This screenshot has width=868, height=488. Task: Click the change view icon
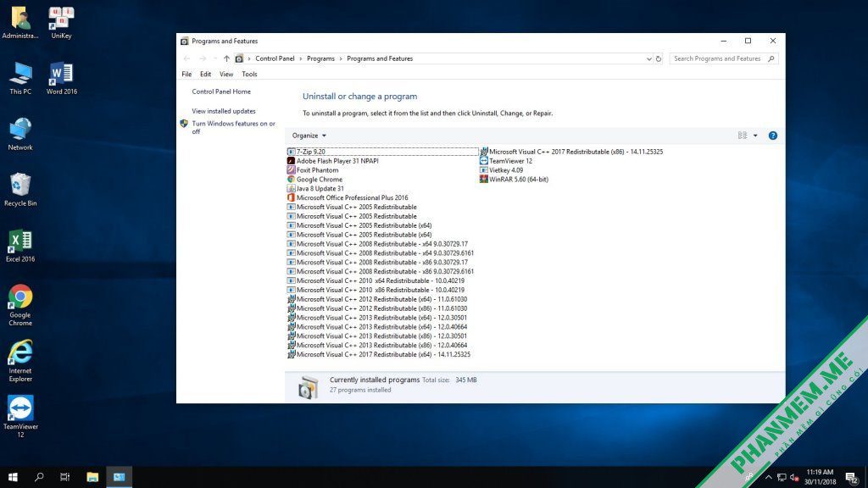743,136
